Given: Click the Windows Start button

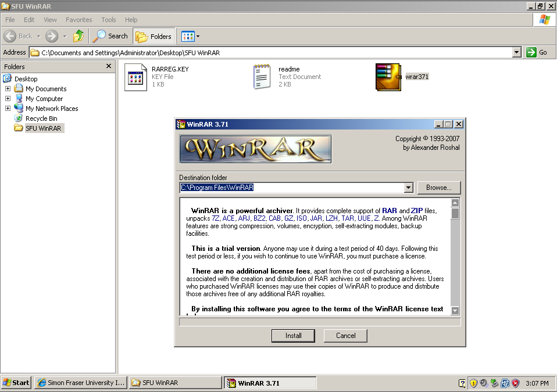Looking at the screenshot, I should [16, 383].
